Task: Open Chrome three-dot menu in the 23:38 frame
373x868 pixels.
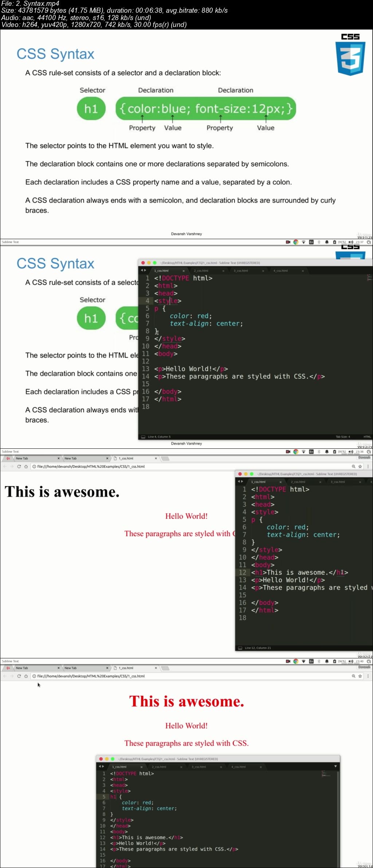Action: point(368,466)
